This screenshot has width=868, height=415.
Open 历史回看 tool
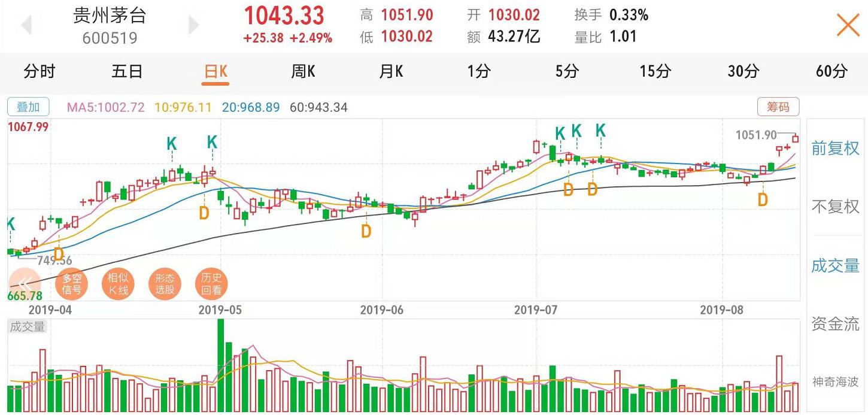(211, 284)
